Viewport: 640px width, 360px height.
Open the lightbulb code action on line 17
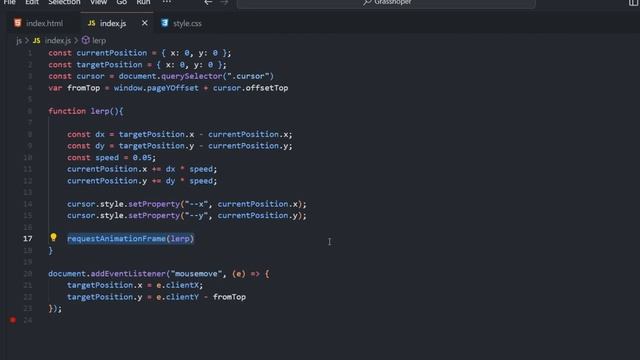53,237
